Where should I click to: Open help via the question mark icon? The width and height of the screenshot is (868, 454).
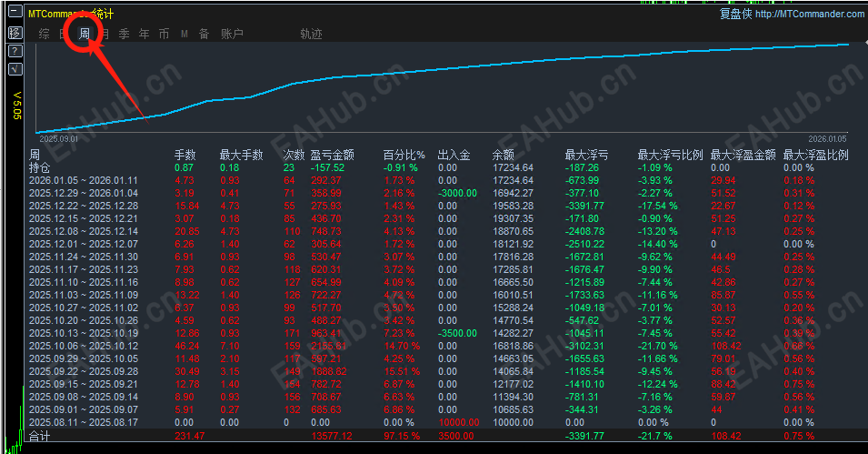(15, 51)
